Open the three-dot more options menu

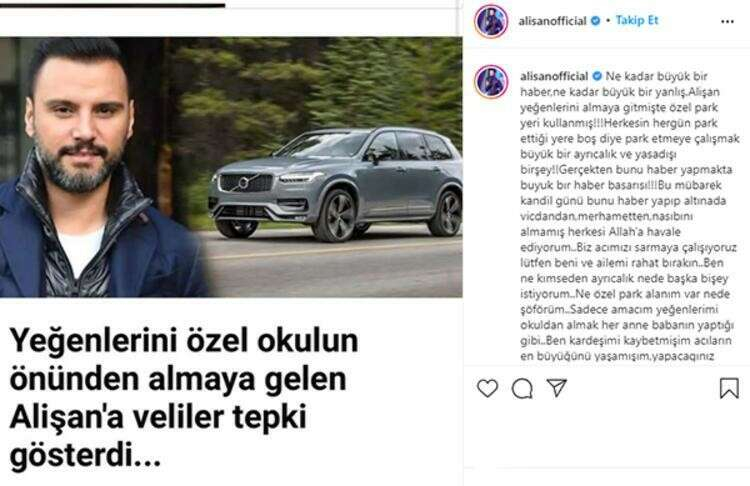coord(727,22)
